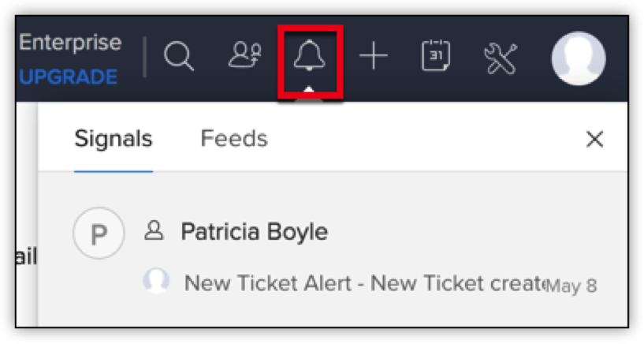This screenshot has height=344, width=644.
Task: Click the search magnifier icon
Action: click(x=179, y=58)
